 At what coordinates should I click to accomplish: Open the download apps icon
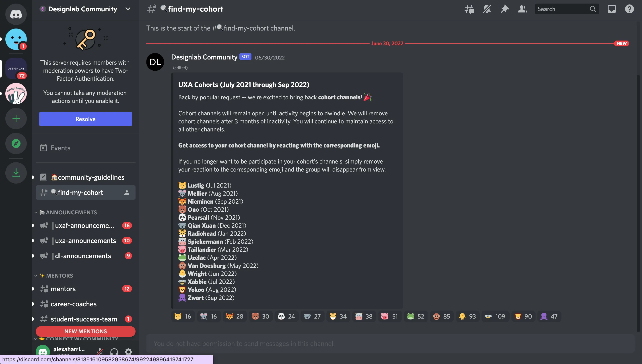[16, 172]
